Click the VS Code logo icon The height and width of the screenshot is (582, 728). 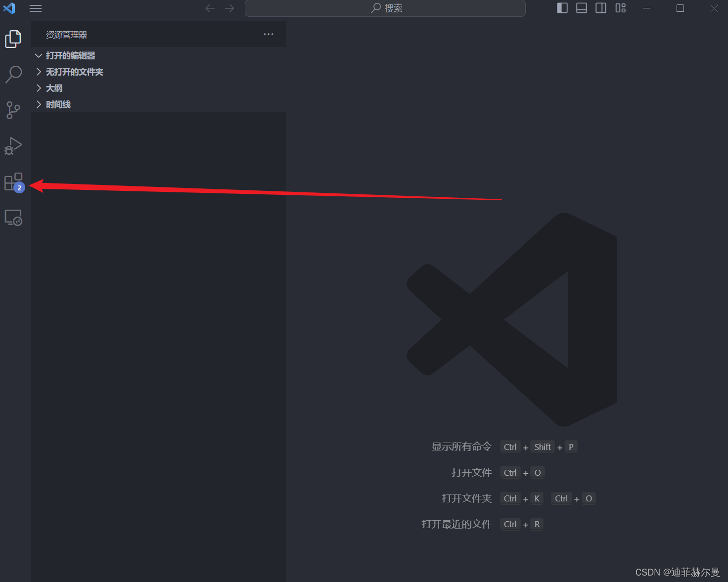[9, 8]
